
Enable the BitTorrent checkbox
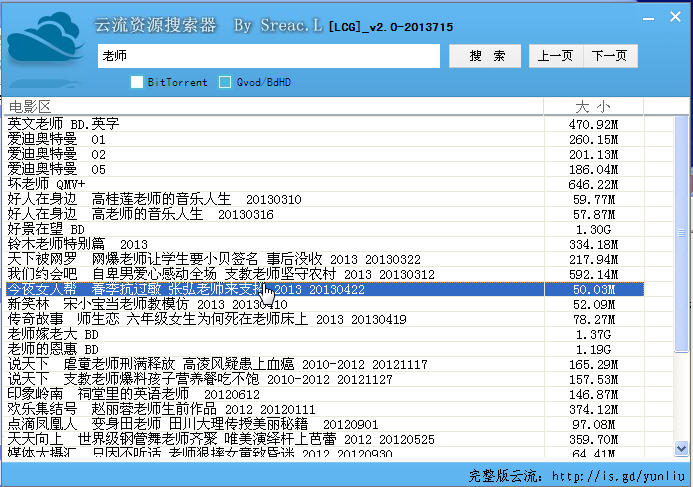click(x=137, y=82)
